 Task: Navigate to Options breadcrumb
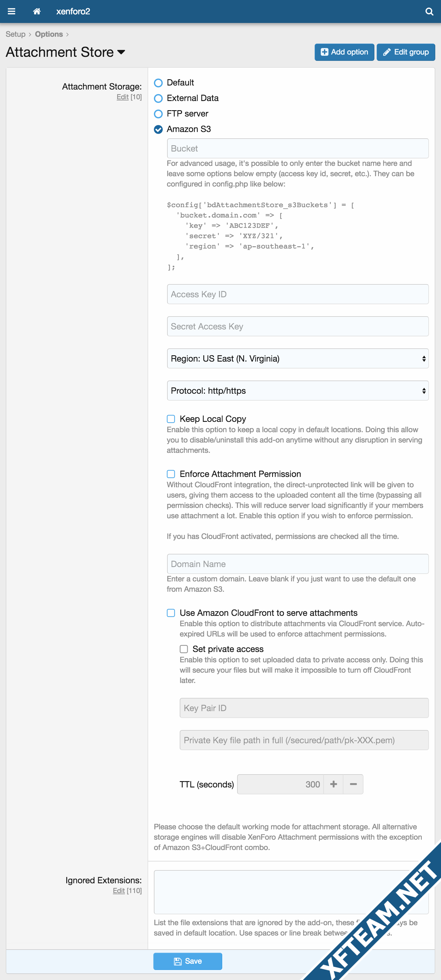tap(49, 34)
